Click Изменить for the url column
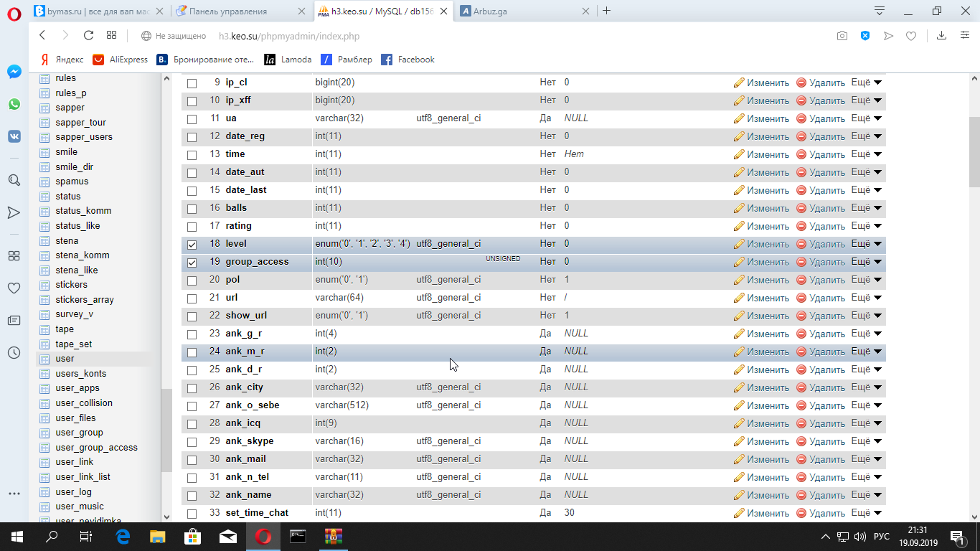 click(x=761, y=298)
